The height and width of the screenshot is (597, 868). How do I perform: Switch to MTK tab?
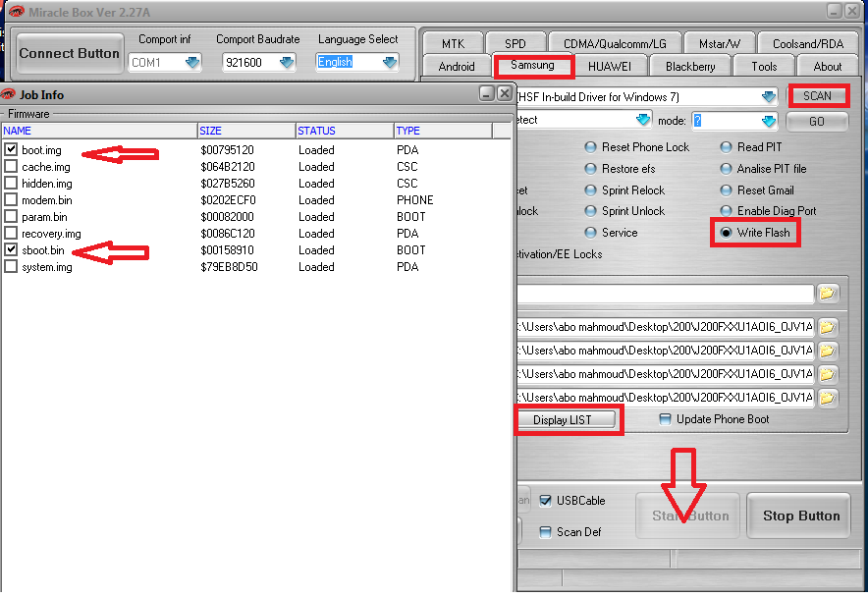(453, 43)
